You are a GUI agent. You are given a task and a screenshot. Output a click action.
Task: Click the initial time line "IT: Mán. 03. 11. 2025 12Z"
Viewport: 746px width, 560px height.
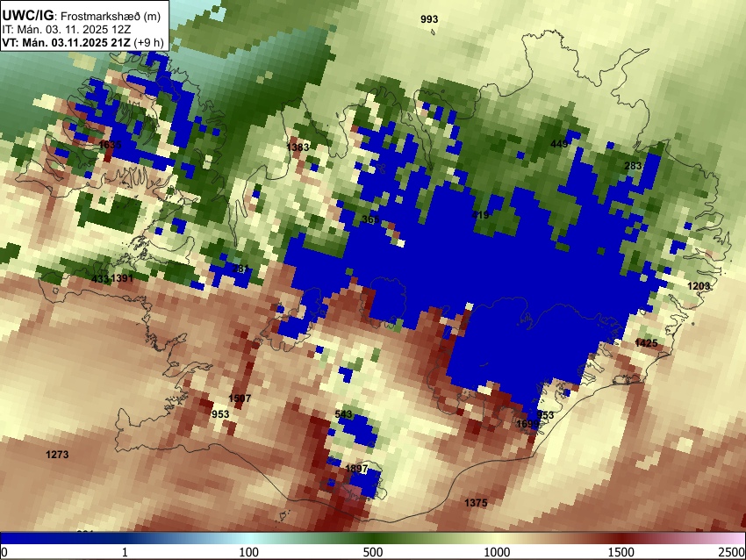tap(65, 30)
